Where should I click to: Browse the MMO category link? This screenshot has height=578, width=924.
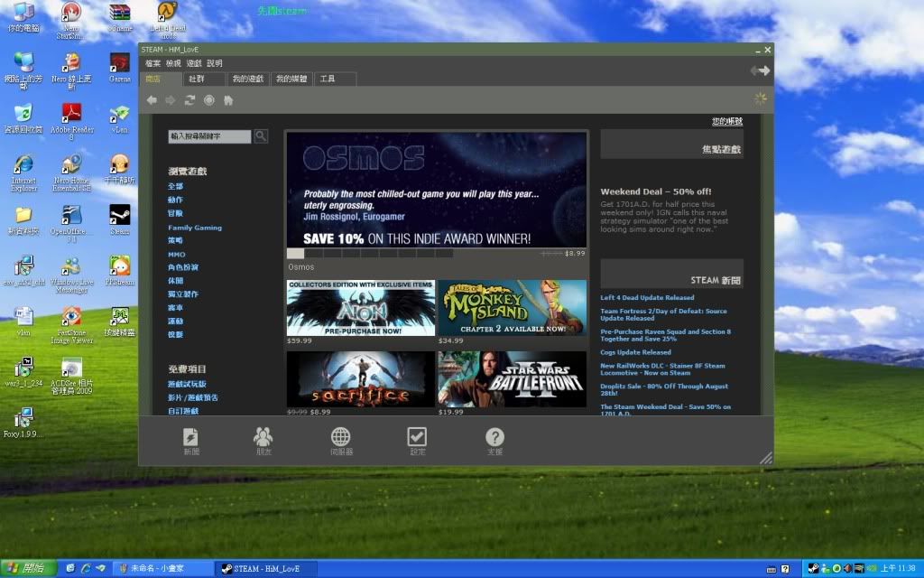click(177, 254)
